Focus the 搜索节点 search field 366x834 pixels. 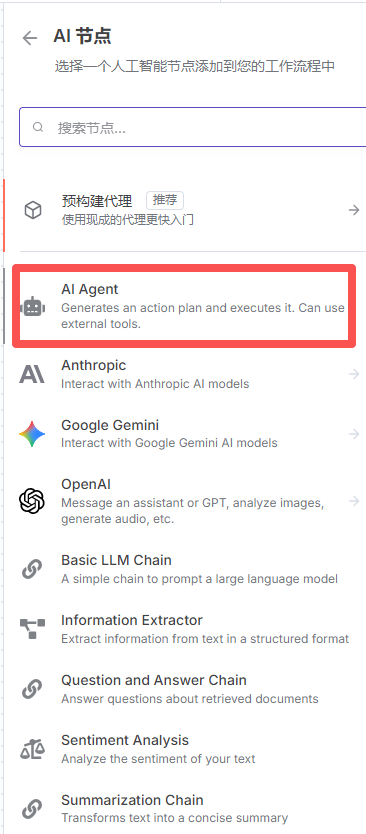(193, 127)
